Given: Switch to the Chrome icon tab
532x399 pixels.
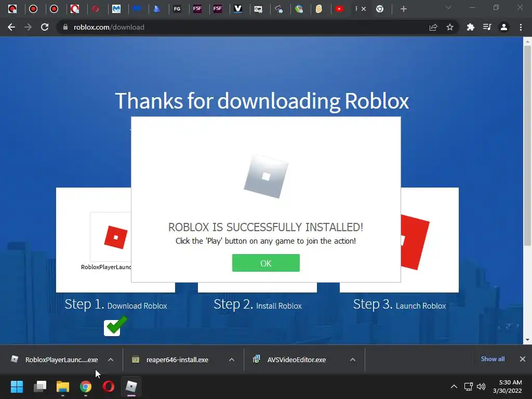Looking at the screenshot, I should click(380, 9).
